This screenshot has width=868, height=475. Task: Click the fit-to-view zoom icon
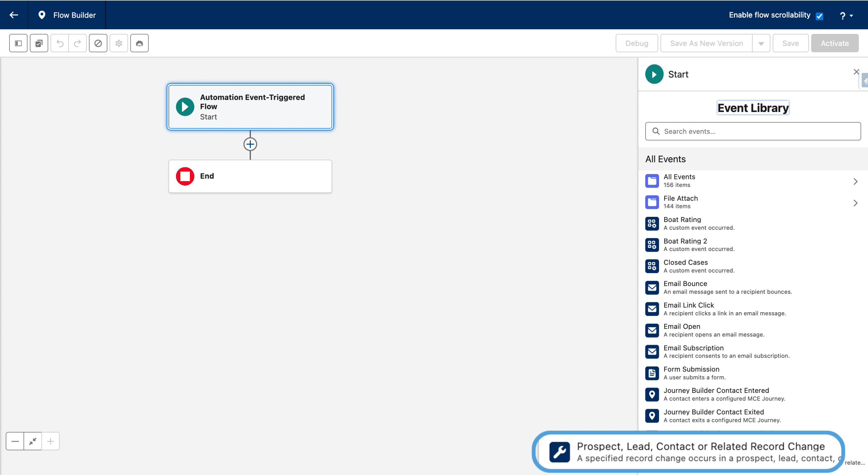point(33,441)
